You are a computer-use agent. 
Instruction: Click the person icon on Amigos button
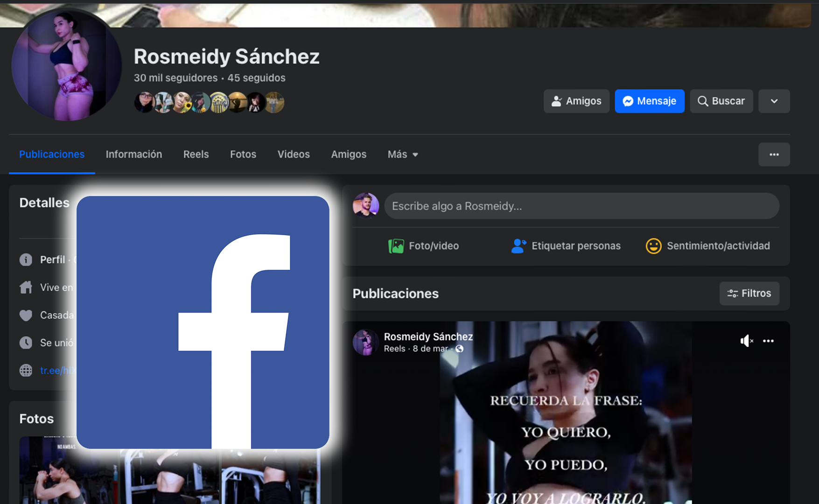point(556,101)
